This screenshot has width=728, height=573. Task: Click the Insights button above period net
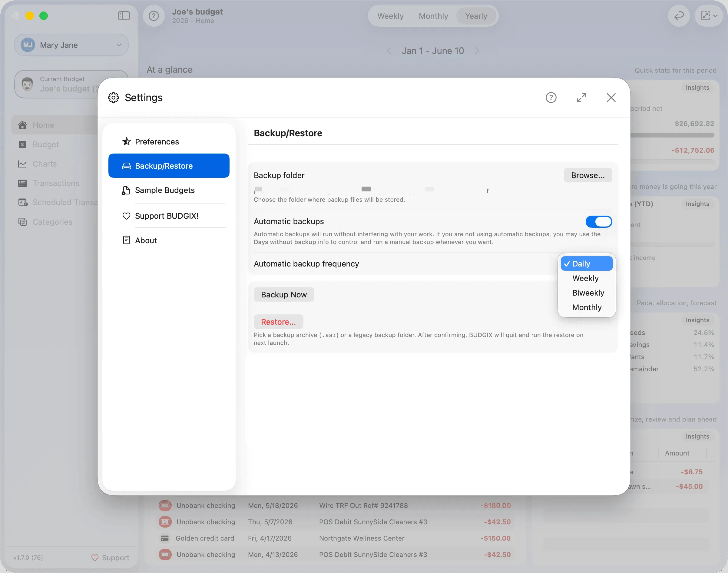pos(697,88)
